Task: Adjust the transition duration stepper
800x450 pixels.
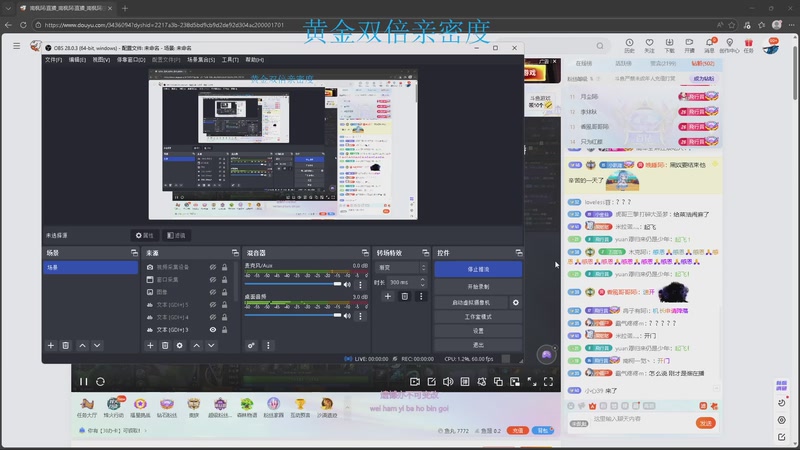Action: 422,282
